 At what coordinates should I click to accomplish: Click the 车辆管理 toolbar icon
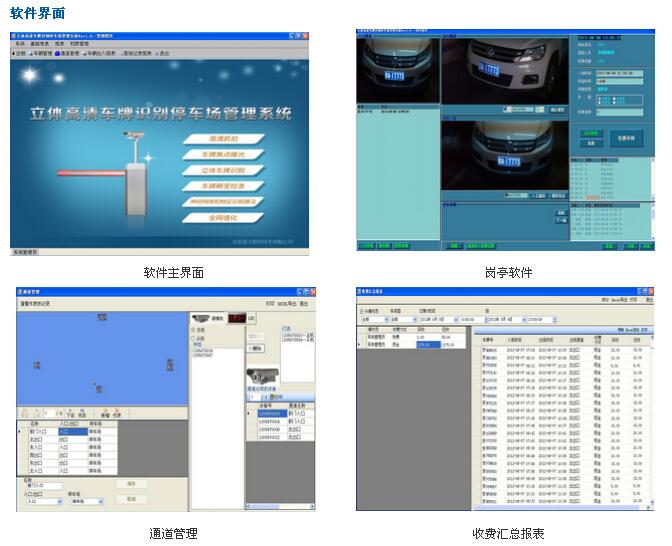click(43, 53)
